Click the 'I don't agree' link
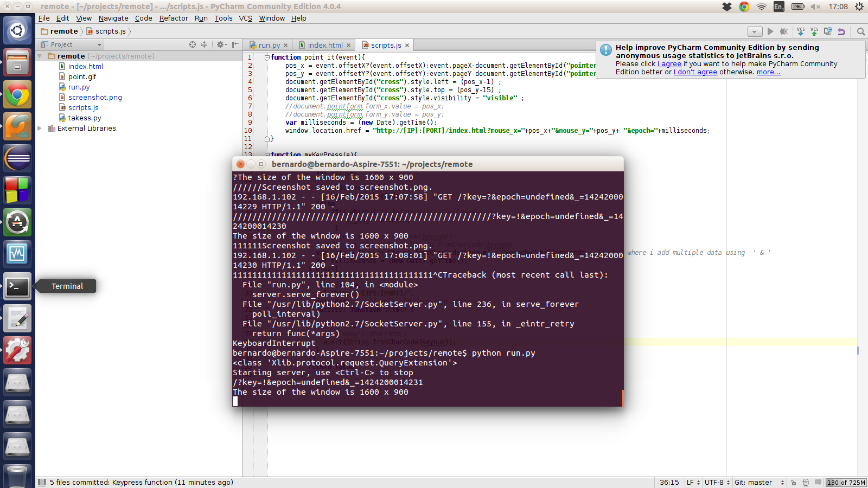 695,72
